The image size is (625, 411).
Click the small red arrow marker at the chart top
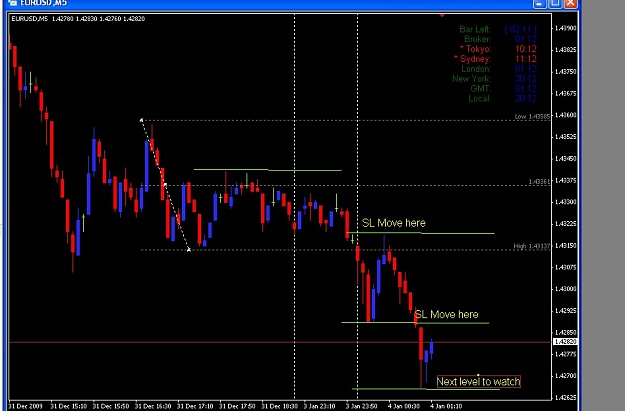click(442, 15)
